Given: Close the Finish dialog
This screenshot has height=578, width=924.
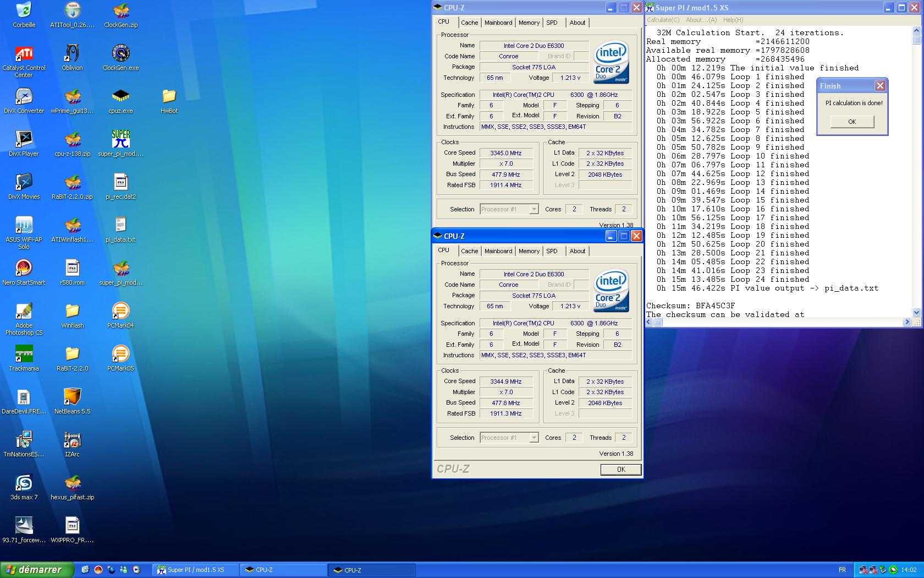Looking at the screenshot, I should (x=880, y=85).
